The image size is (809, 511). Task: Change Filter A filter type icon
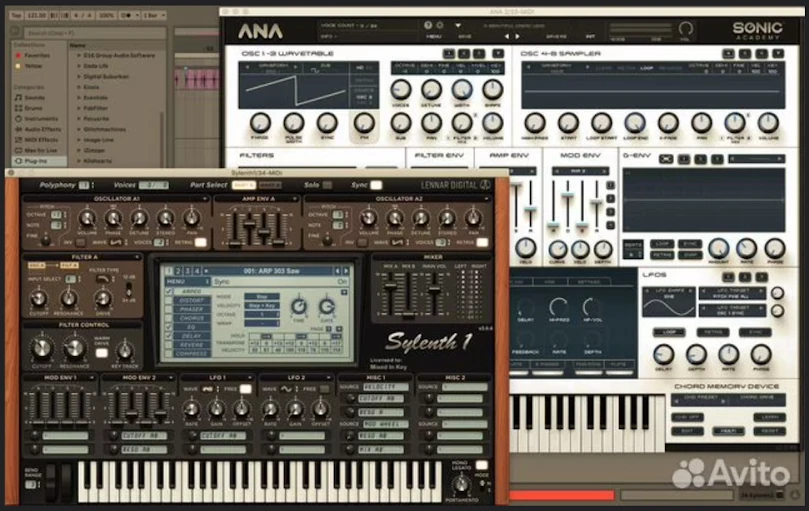pyautogui.click(x=103, y=279)
